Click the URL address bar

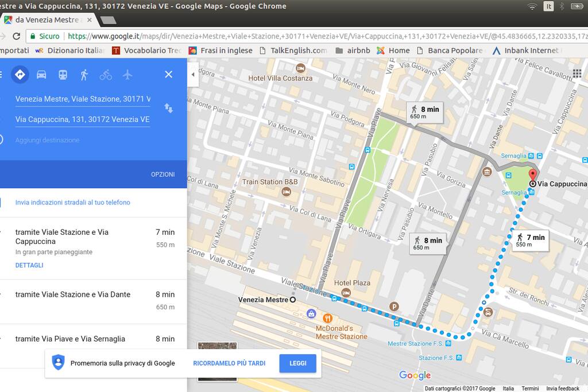tap(326, 36)
